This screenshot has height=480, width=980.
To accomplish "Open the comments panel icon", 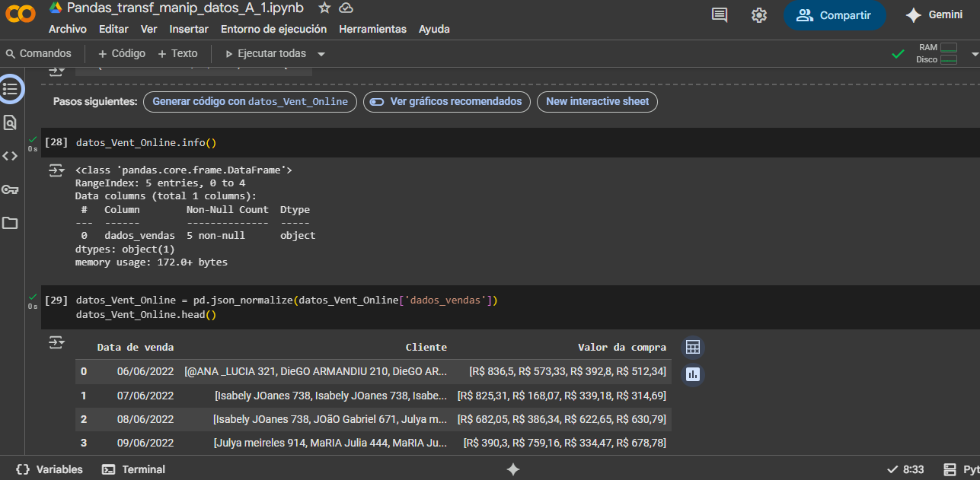I will [x=720, y=15].
